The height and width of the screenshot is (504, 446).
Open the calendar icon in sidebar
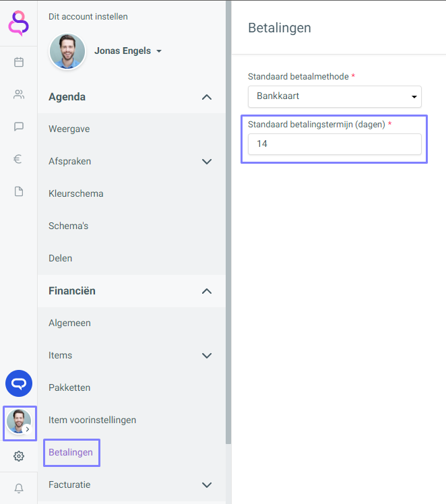(x=19, y=62)
